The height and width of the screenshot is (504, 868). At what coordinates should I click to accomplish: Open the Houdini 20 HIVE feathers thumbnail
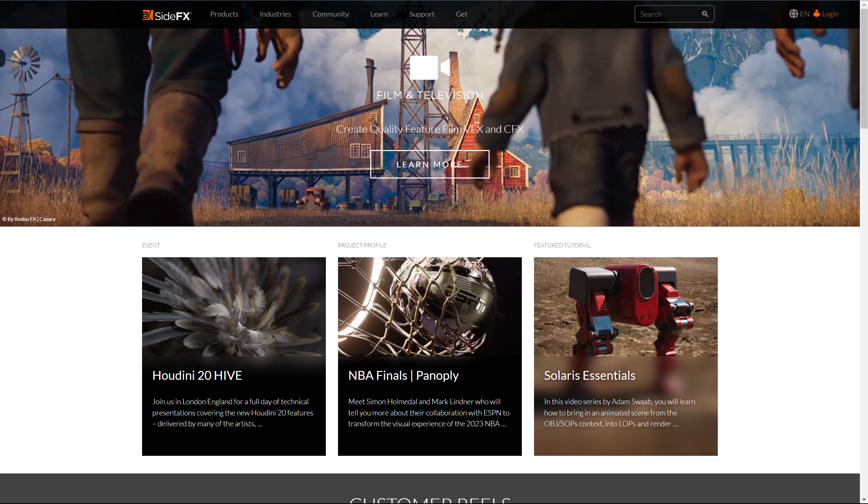pos(234,306)
